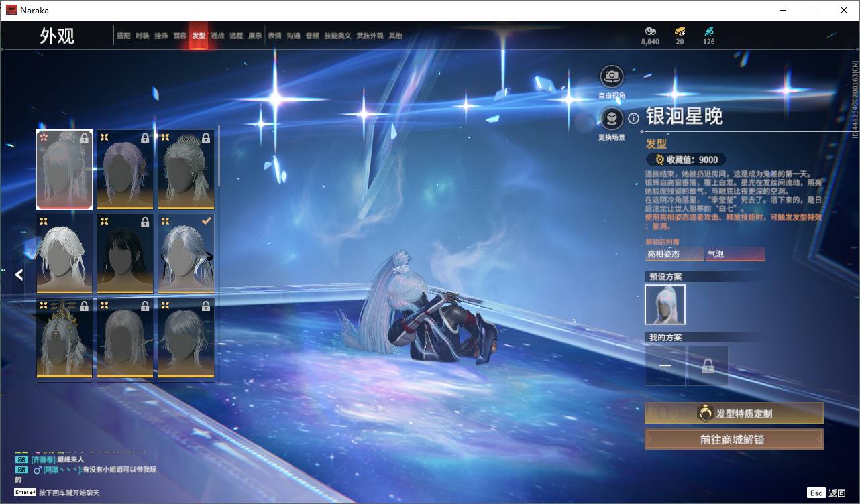Click the 前往商城解锁 button
This screenshot has height=504, width=860.
(734, 440)
